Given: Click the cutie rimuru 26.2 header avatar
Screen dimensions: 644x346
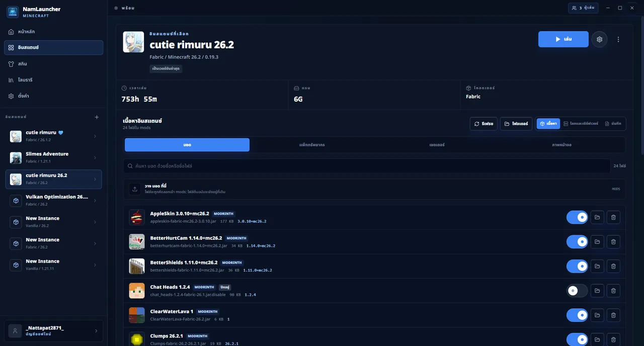Looking at the screenshot, I should pyautogui.click(x=133, y=42).
